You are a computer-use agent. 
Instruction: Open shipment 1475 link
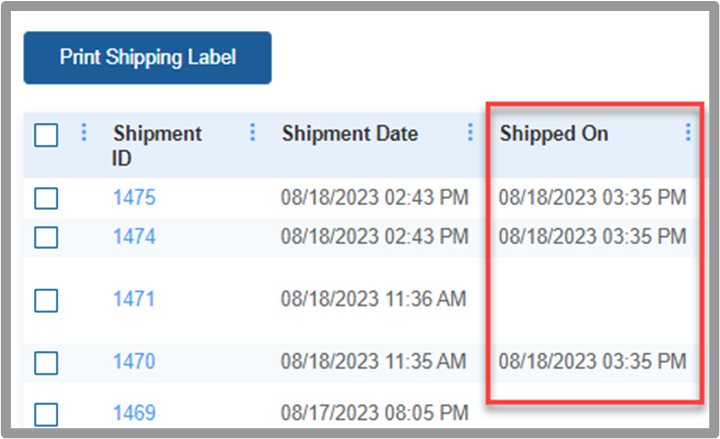[135, 198]
